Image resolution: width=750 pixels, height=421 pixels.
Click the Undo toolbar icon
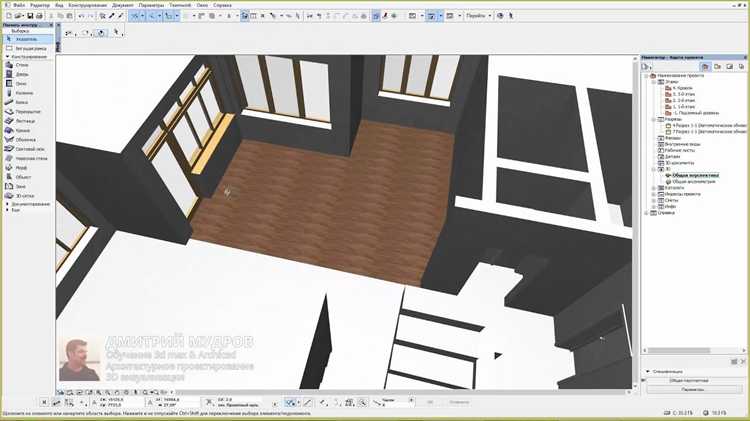pyautogui.click(x=81, y=16)
